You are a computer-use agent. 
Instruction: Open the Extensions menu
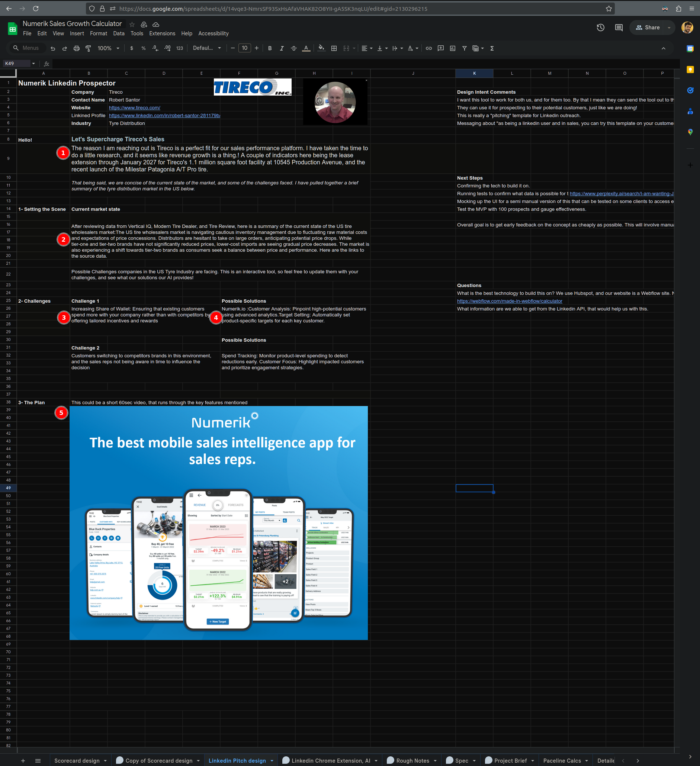[162, 33]
